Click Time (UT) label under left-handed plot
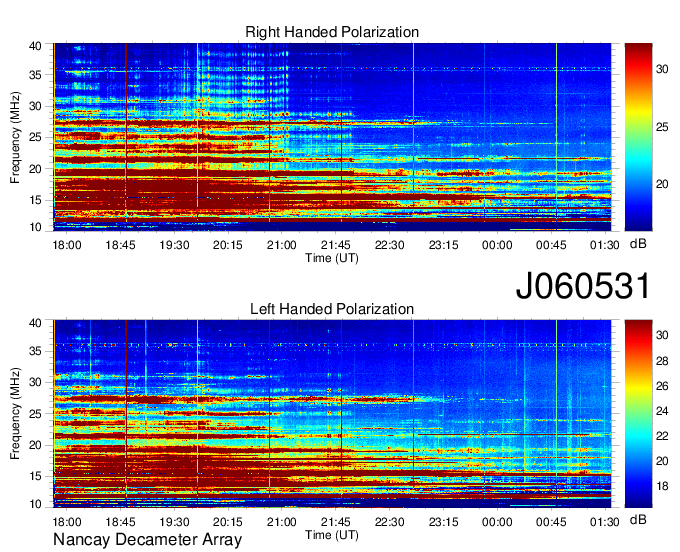680x552 pixels. click(x=332, y=535)
